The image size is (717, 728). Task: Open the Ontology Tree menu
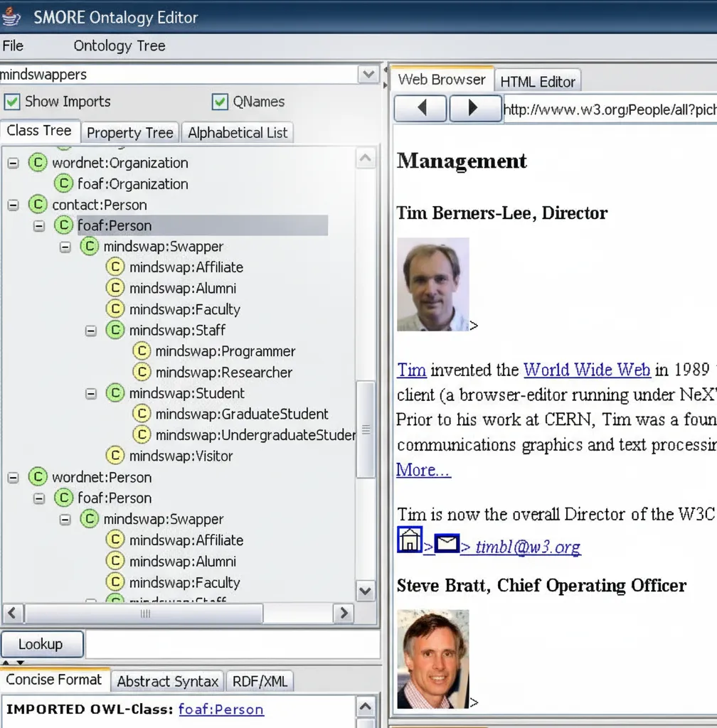[119, 46]
